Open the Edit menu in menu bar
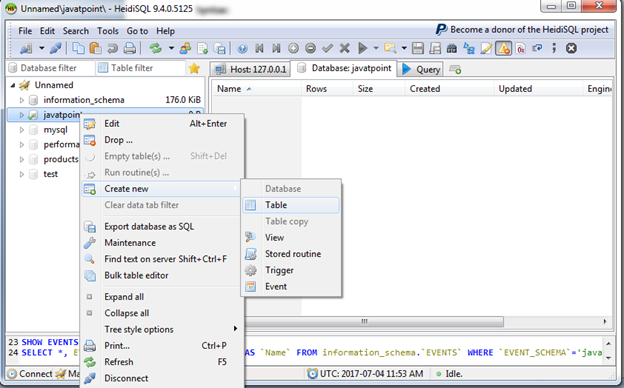Viewport: 624px width, 388px height. coord(47,31)
